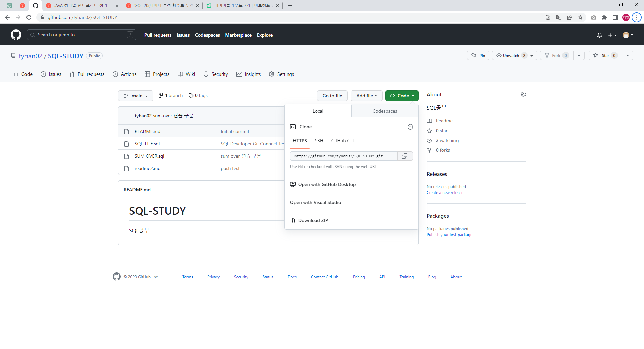This screenshot has height=349, width=644.
Task: Open the tab search chevron in Chrome
Action: point(590,5)
